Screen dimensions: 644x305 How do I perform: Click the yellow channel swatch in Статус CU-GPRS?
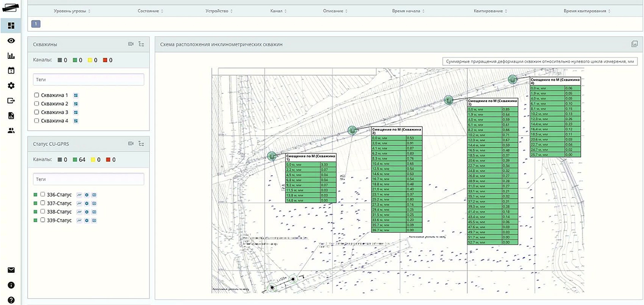93,160
